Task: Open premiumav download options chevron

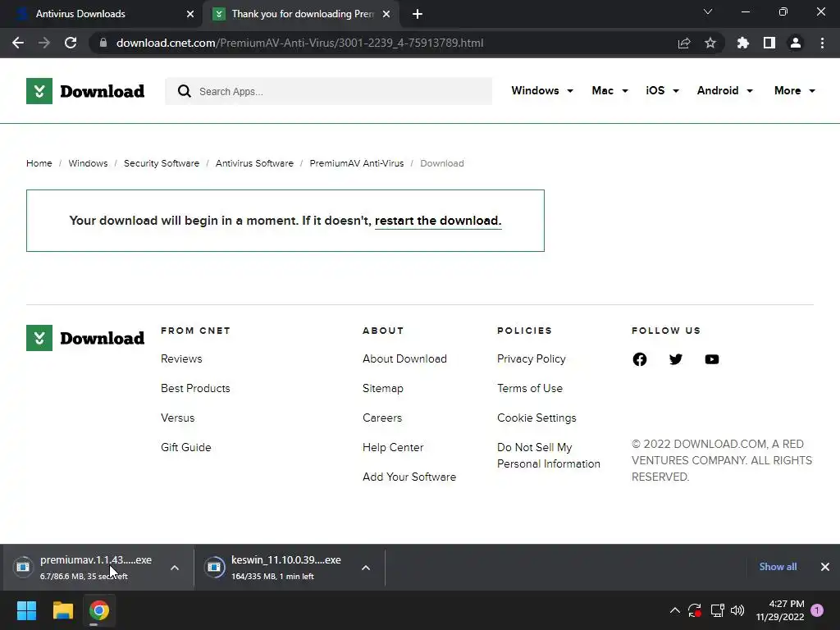Action: click(175, 568)
